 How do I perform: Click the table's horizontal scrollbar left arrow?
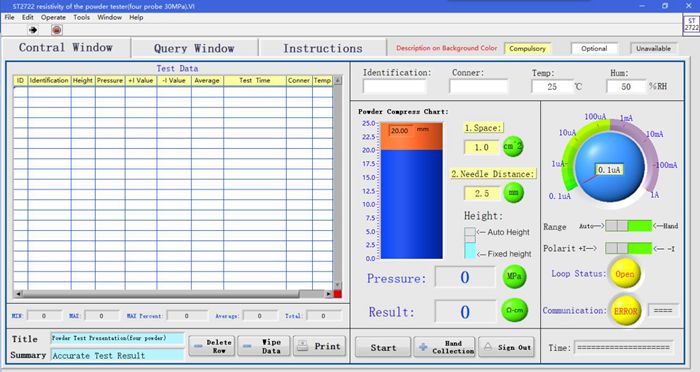pyautogui.click(x=18, y=294)
